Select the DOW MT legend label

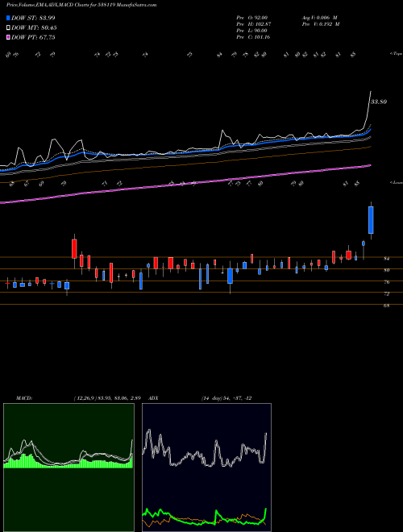34,28
